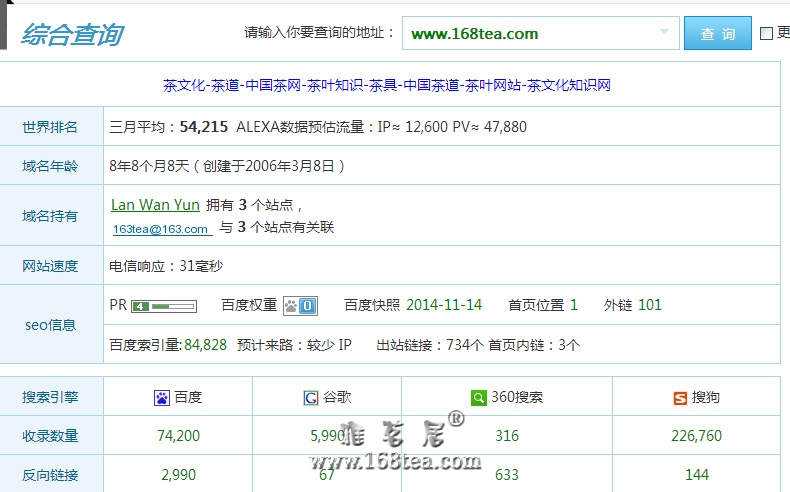Tick the checkbox beside the query button
The width and height of the screenshot is (790, 492).
[766, 33]
